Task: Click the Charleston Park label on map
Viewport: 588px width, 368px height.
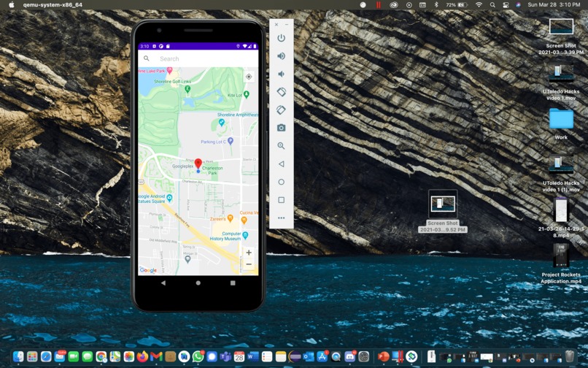Action: [212, 170]
